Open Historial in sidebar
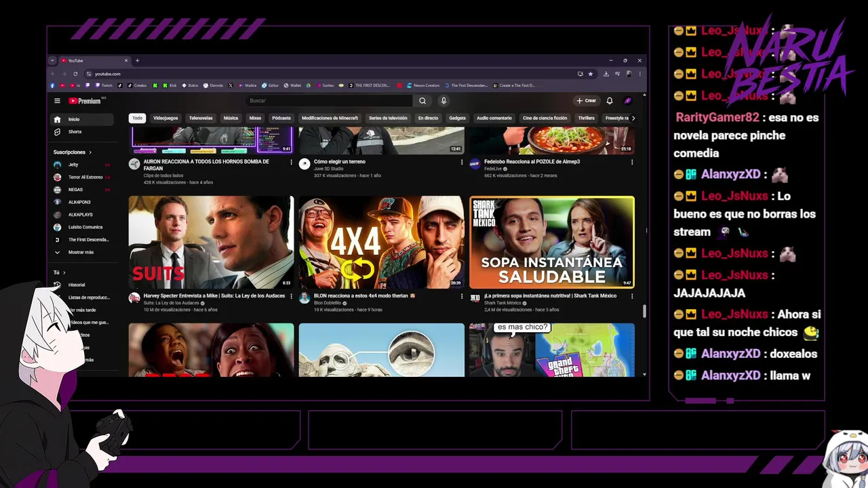Viewport: 868px width, 488px height. [x=83, y=285]
